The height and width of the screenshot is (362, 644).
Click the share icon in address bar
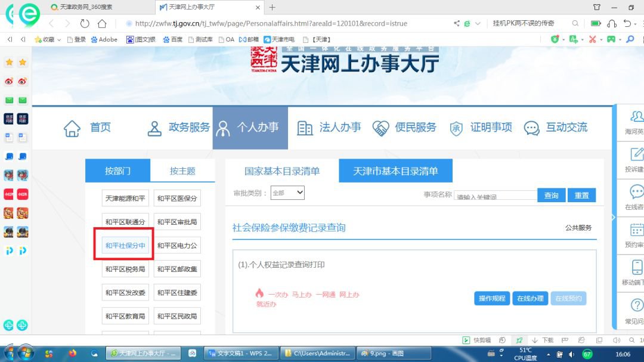(456, 23)
